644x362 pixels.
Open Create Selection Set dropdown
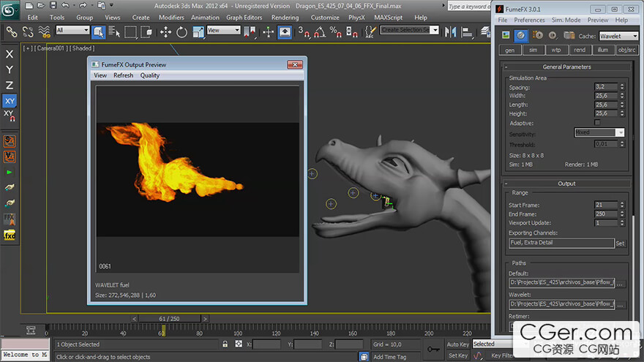410,30
